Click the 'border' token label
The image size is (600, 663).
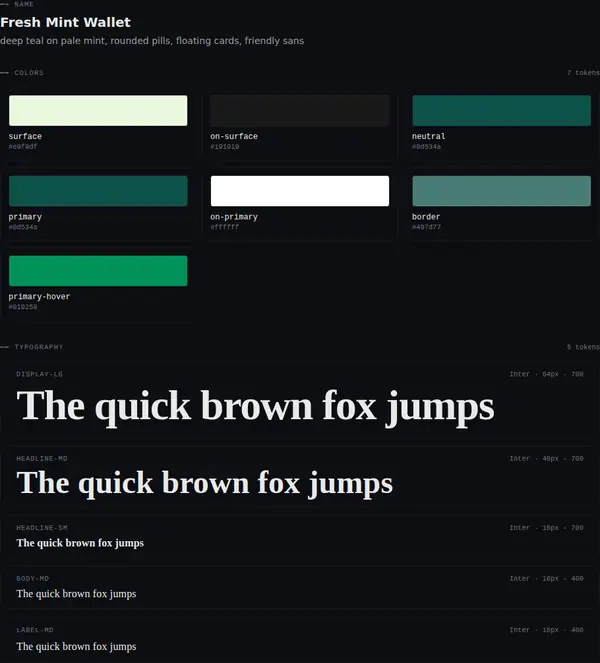point(426,217)
